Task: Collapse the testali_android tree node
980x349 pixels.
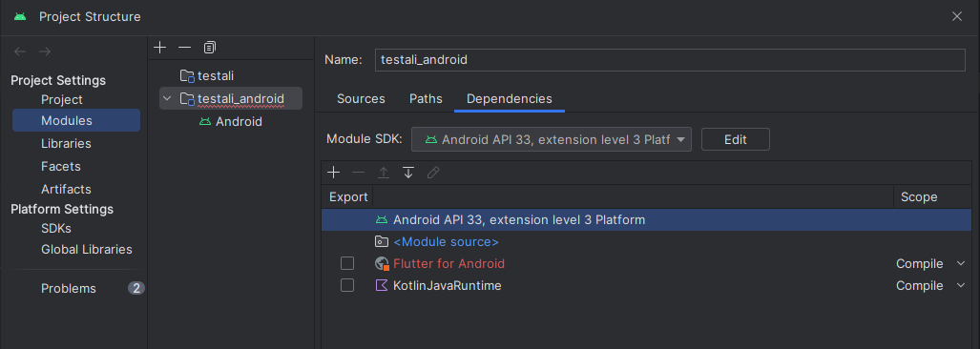Action: pos(167,98)
